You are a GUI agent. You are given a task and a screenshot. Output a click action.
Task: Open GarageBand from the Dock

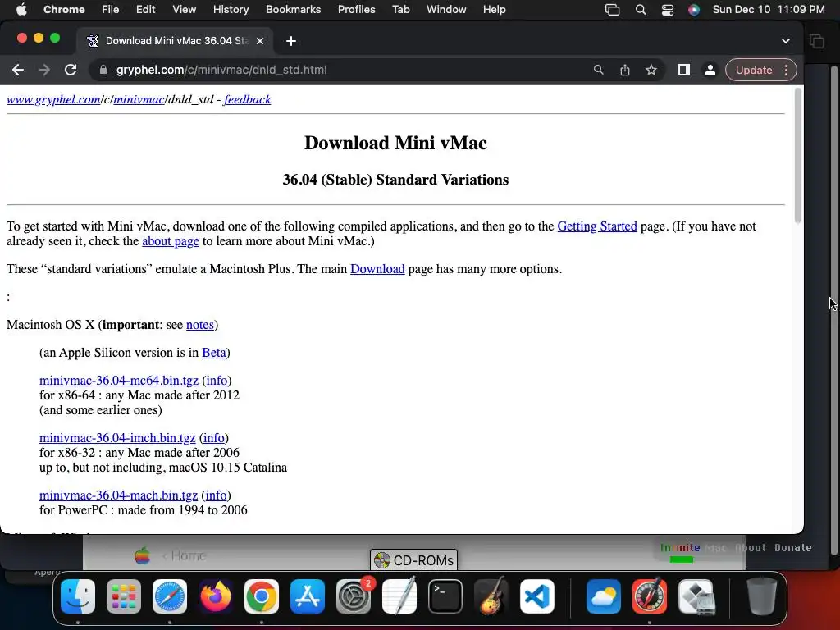click(x=491, y=596)
